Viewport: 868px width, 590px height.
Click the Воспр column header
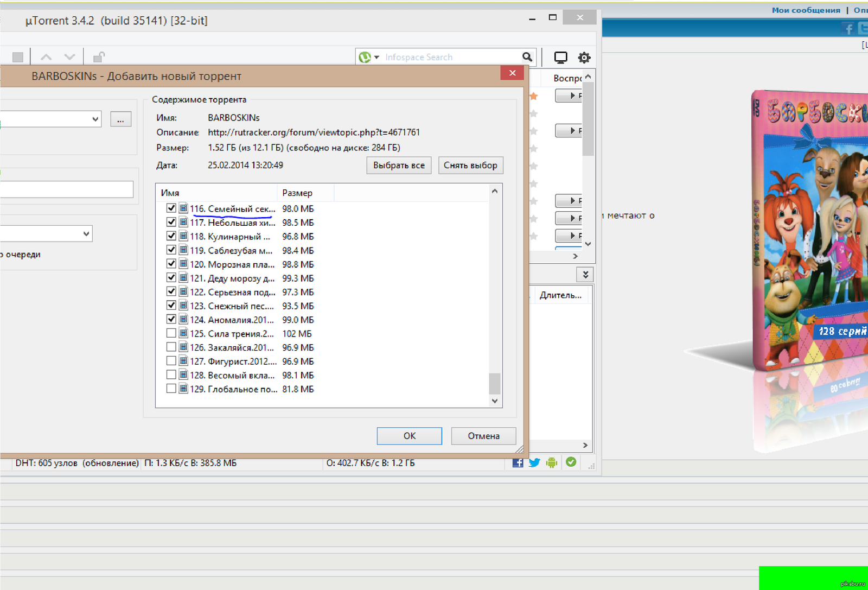pos(566,78)
